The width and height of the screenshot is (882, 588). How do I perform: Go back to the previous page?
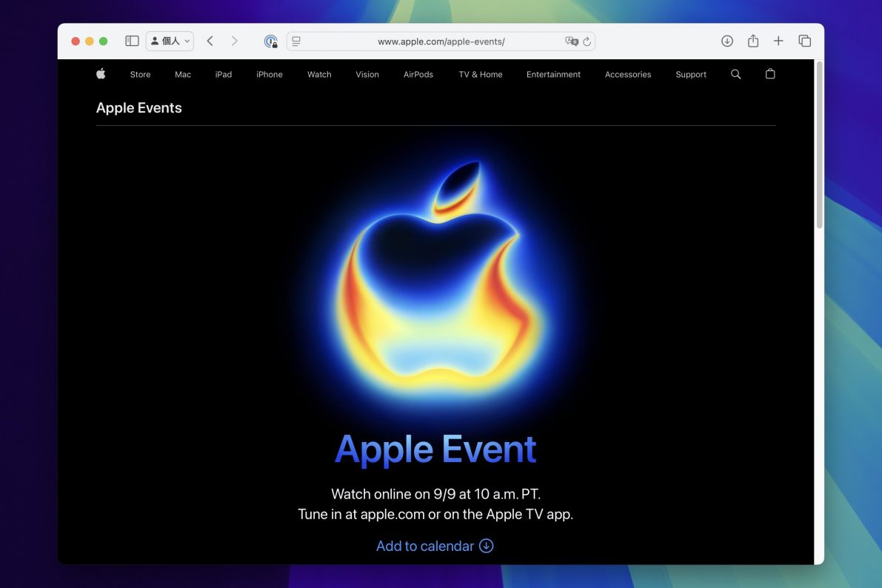coord(210,41)
